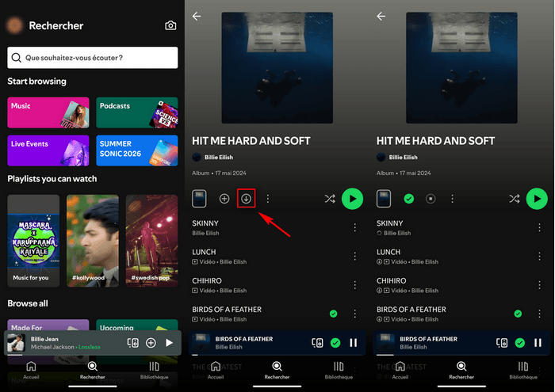Open Bibliothèque tab in right screen
The width and height of the screenshot is (555, 392).
coord(523,370)
